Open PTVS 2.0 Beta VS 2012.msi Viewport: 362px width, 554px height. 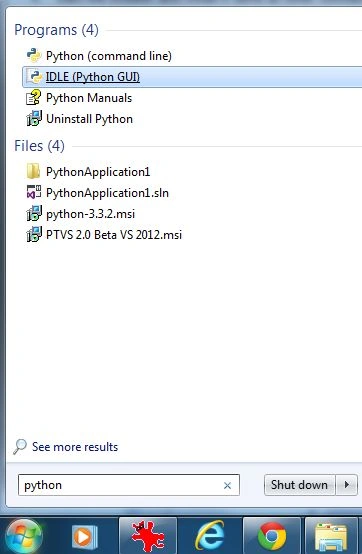114,235
